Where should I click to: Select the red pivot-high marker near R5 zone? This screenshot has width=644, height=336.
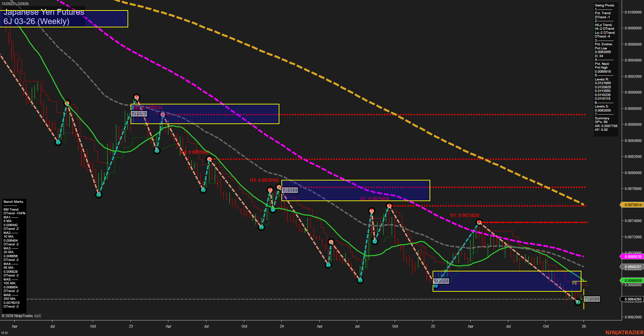[137, 97]
